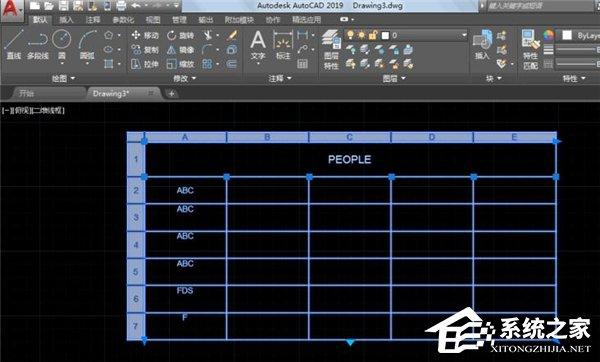Screen dimensions: 600x362
Task: Click the white ByLayer color swatch
Action: pos(567,36)
